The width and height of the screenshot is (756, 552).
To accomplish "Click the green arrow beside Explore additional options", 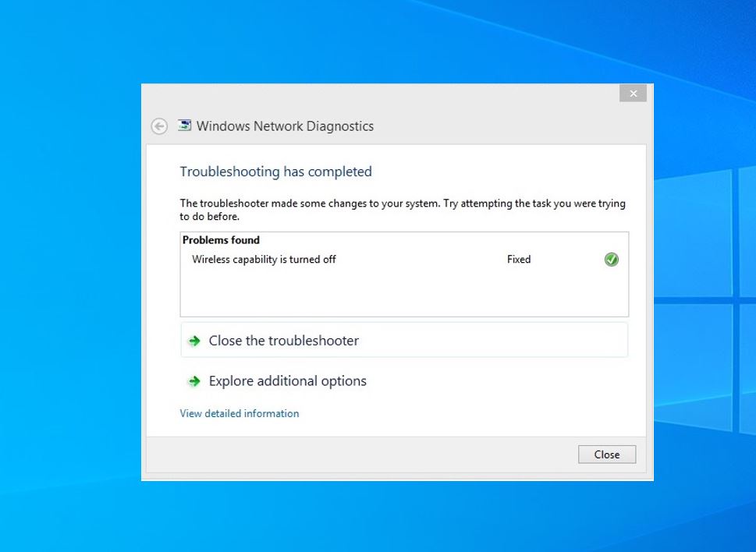I will [x=194, y=381].
